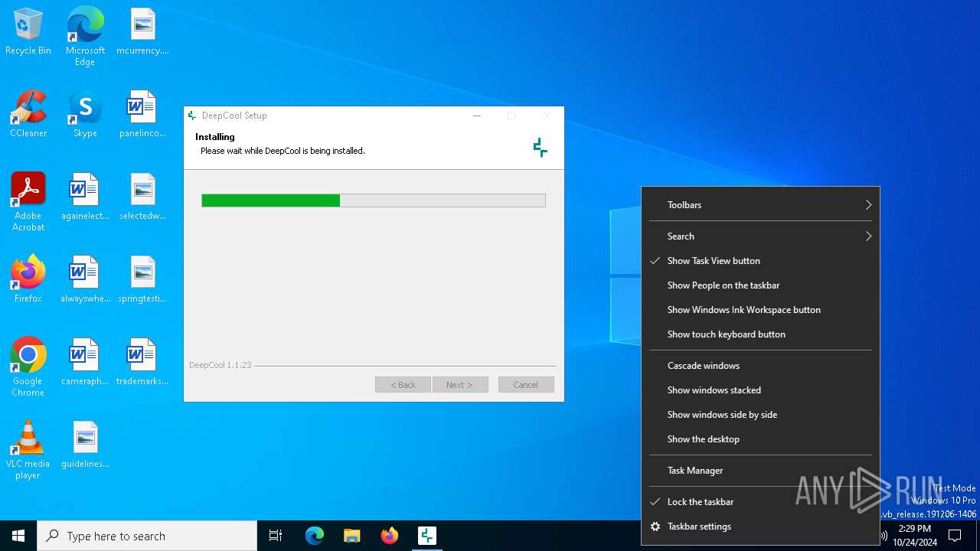980x551 pixels.
Task: Enable Show Windows Ink Workspace button
Action: tap(760, 310)
